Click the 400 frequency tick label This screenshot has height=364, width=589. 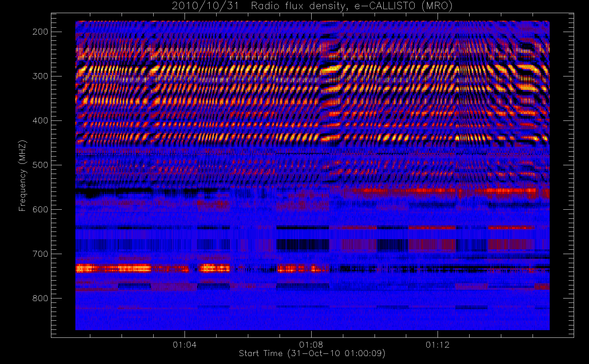pos(40,120)
